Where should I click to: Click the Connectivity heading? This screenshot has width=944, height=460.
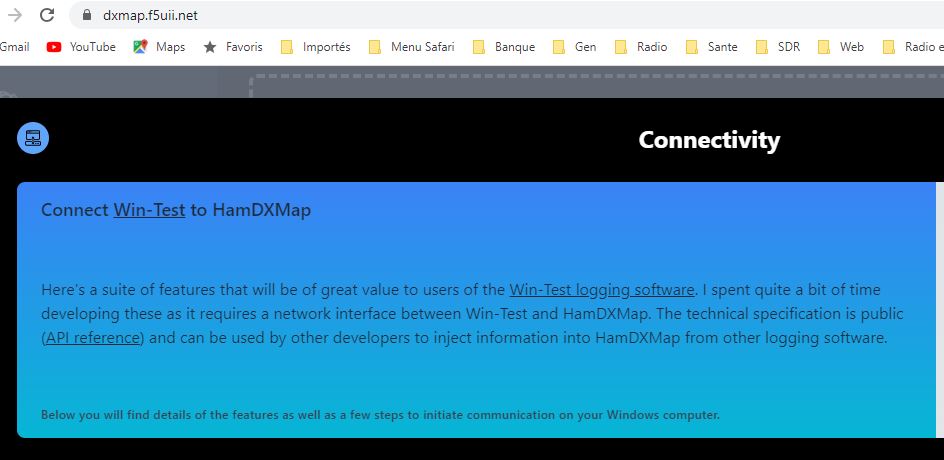[709, 140]
